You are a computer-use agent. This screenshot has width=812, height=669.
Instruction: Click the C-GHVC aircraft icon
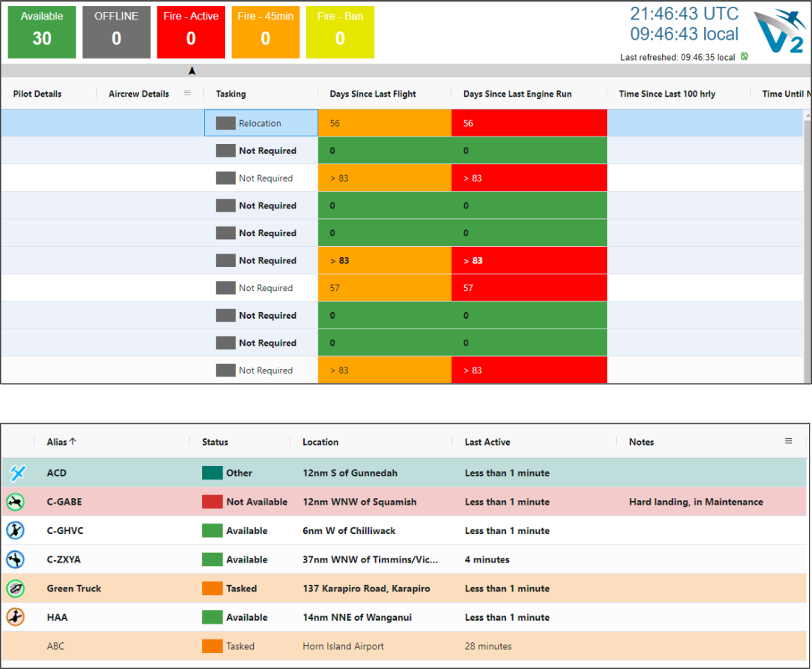pyautogui.click(x=15, y=530)
